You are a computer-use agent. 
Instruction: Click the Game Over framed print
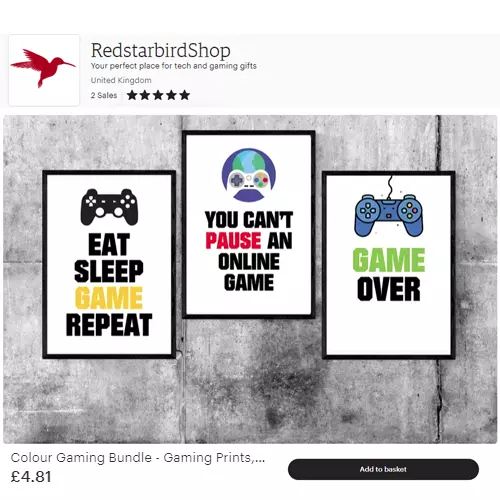pyautogui.click(x=389, y=265)
